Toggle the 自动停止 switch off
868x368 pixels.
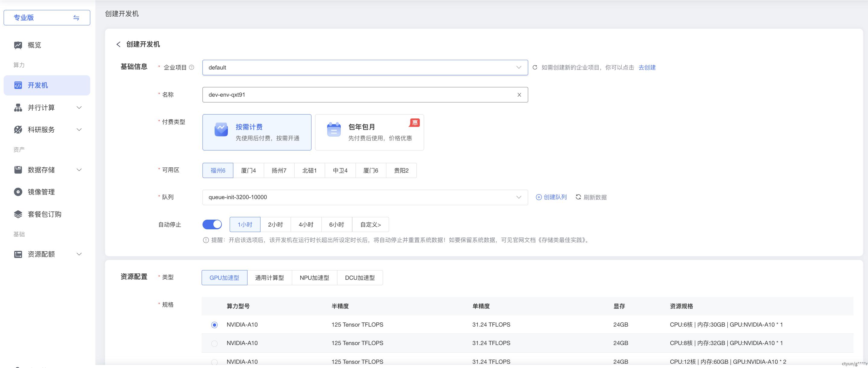212,225
